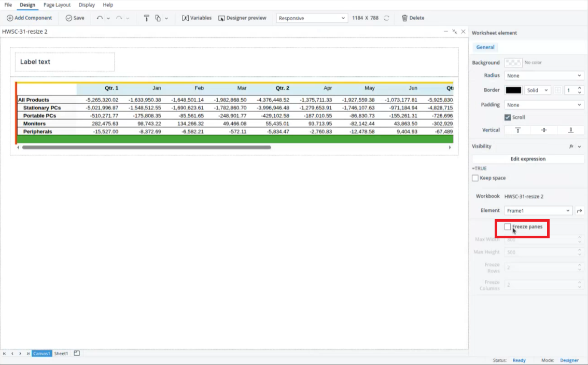Open the Page Layout menu
588x365 pixels.
tap(57, 5)
